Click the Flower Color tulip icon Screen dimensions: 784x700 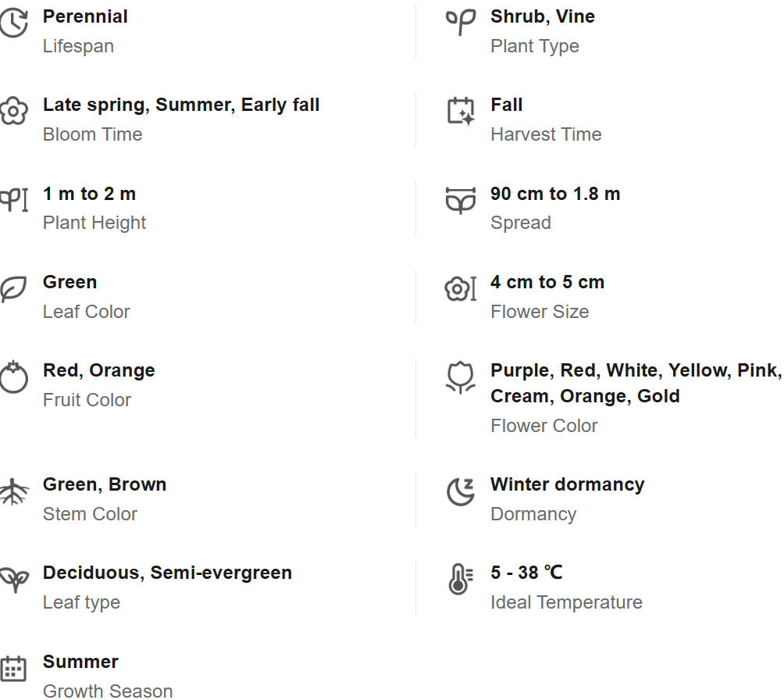coord(461,377)
